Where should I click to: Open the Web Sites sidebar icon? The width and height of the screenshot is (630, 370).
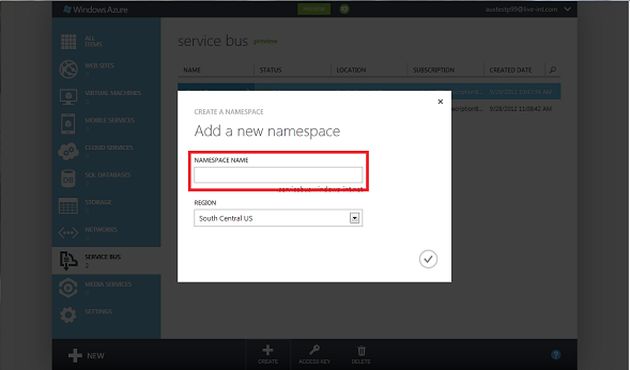pyautogui.click(x=68, y=69)
